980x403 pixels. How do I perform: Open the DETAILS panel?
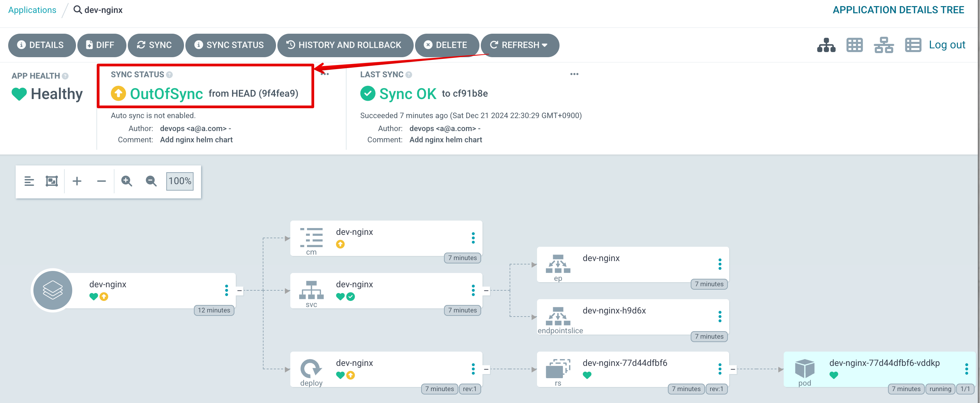click(42, 45)
